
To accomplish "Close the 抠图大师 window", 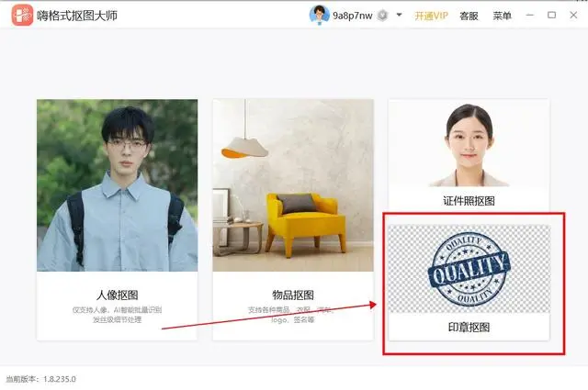I will click(x=573, y=15).
